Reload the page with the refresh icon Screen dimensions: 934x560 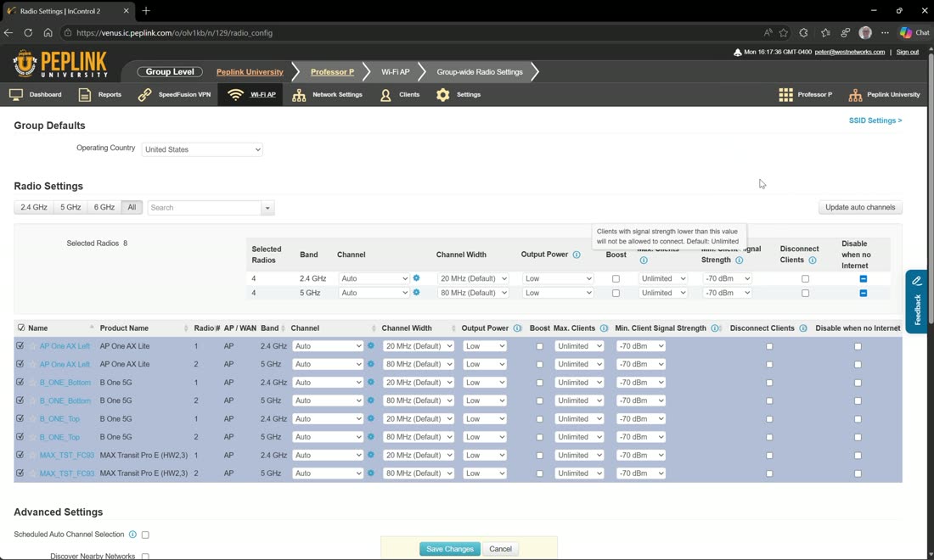point(28,33)
